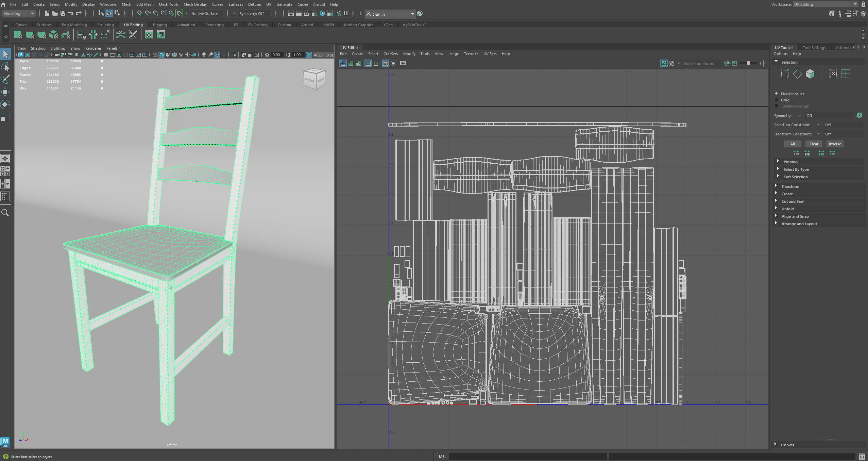This screenshot has width=868, height=461.
Task: Open the viewport Shading menu
Action: [38, 48]
